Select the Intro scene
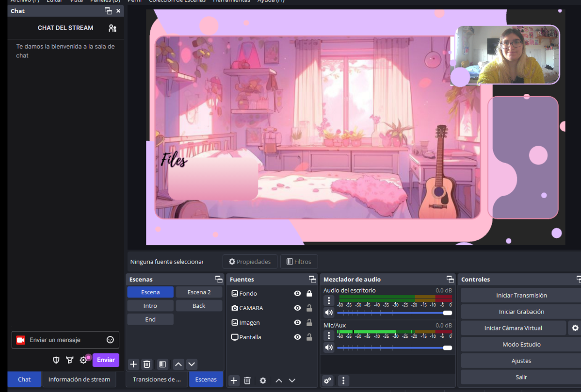Image resolution: width=581 pixels, height=392 pixels. 150,306
